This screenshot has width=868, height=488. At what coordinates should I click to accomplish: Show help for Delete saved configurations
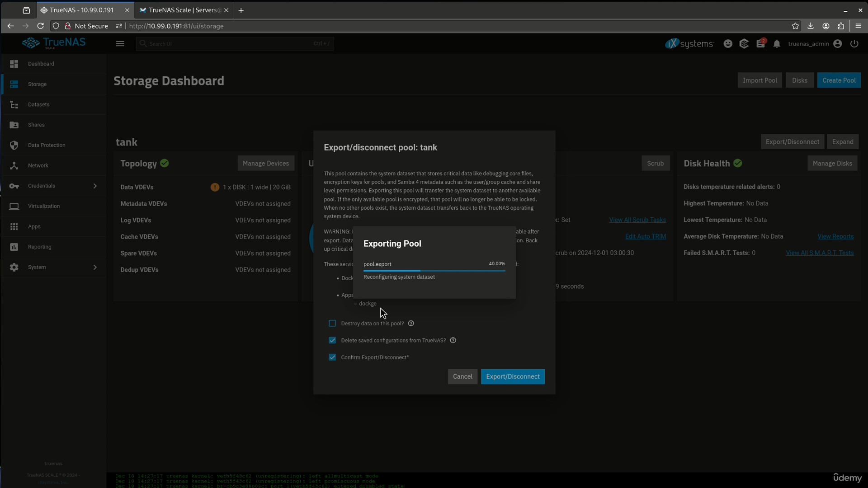click(453, 341)
